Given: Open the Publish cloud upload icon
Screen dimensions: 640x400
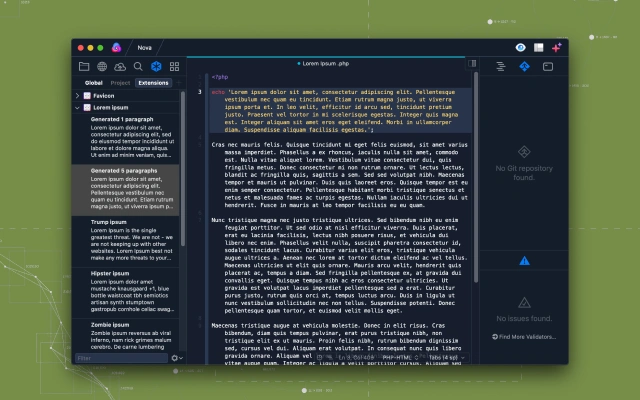Looking at the screenshot, I should (120, 66).
